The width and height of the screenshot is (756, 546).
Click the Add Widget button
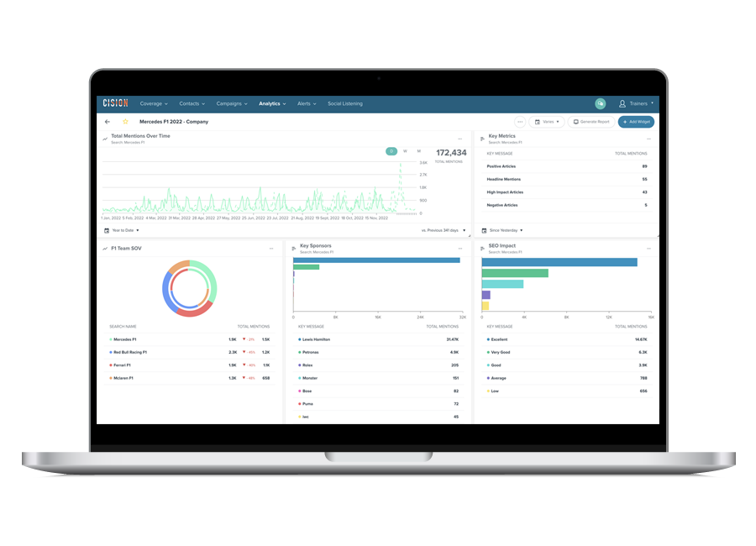pos(636,122)
